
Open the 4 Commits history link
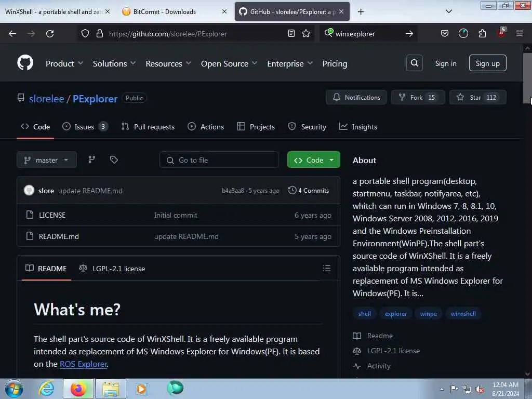click(x=309, y=190)
